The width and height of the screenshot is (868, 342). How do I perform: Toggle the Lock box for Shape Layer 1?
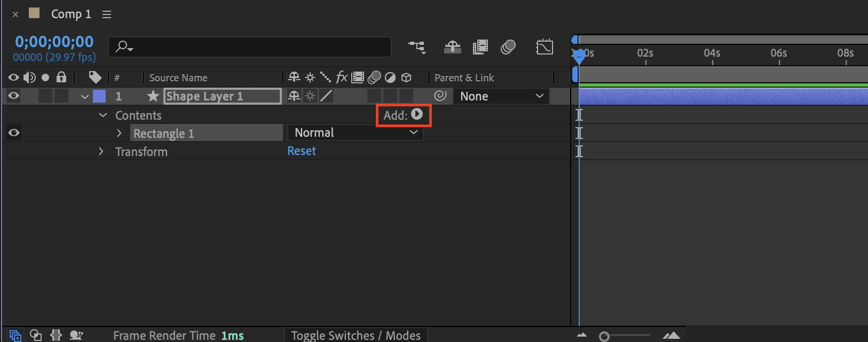point(61,96)
